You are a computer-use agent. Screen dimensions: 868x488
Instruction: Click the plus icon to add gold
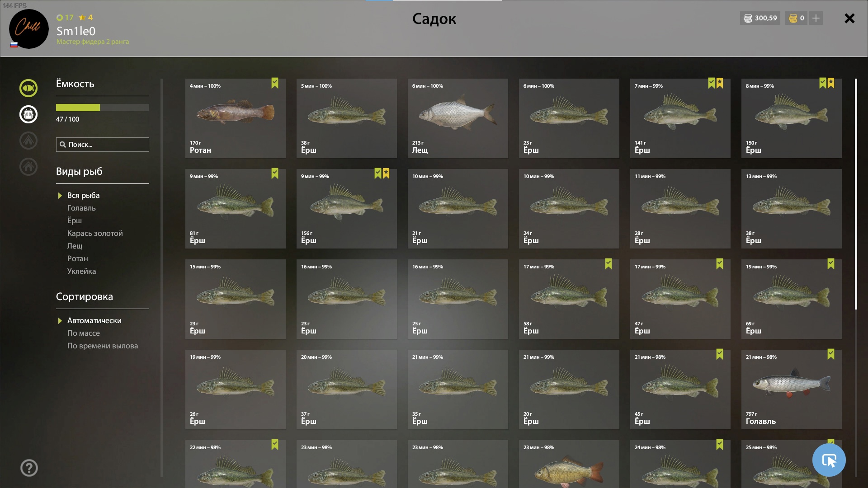[x=816, y=18]
